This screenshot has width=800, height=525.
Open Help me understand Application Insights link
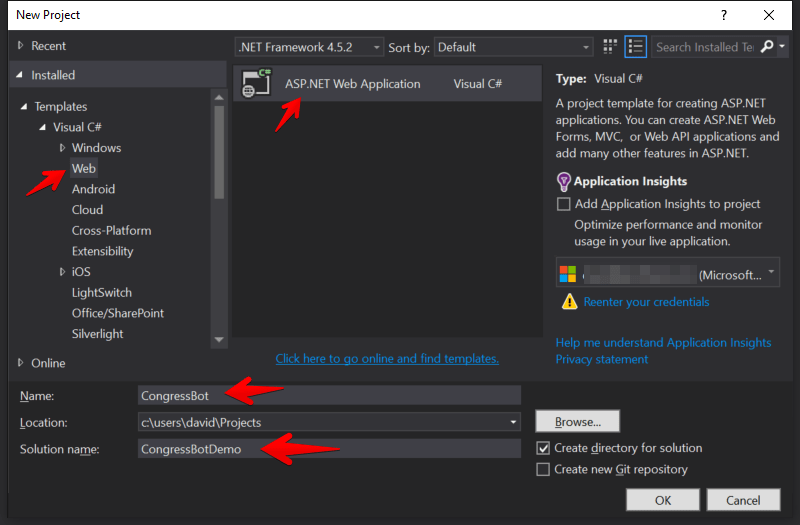pyautogui.click(x=663, y=342)
